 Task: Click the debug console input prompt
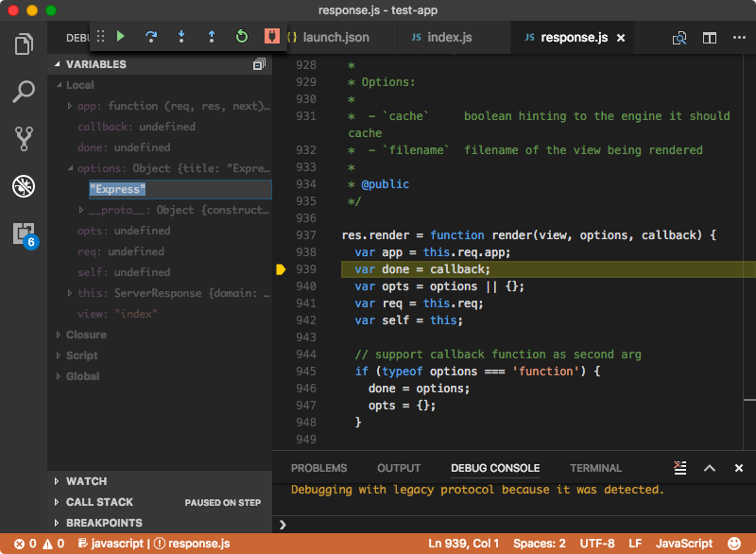click(514, 525)
